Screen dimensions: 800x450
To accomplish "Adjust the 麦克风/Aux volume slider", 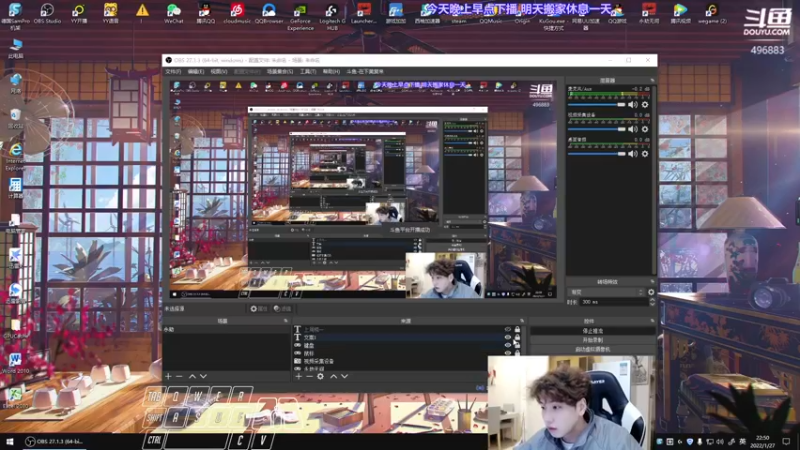I will pyautogui.click(x=596, y=105).
